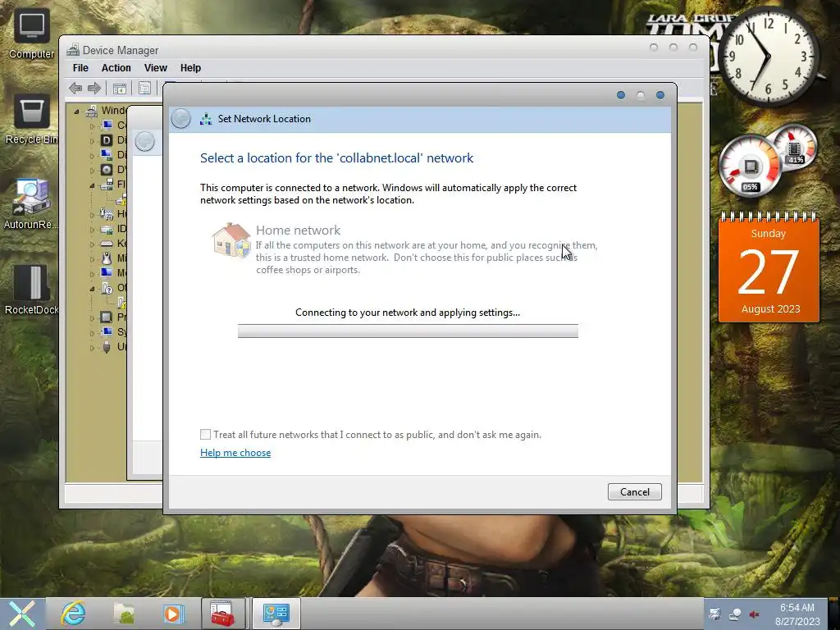
Task: Open the folder icon on the taskbar
Action: (x=125, y=614)
